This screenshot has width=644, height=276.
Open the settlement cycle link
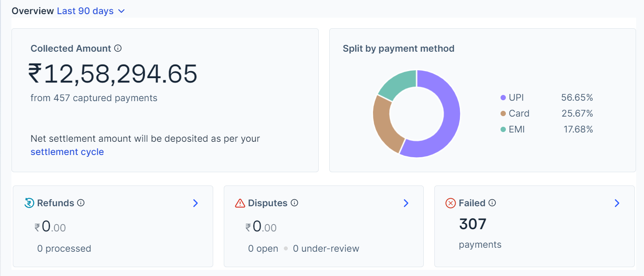click(67, 152)
